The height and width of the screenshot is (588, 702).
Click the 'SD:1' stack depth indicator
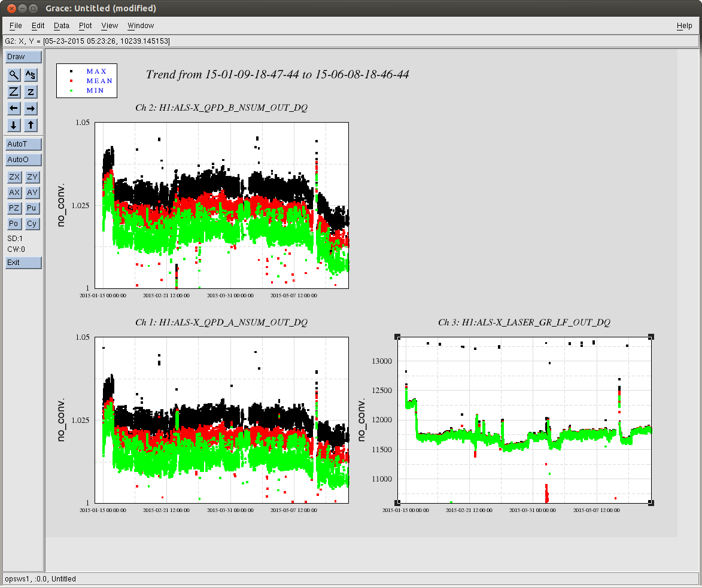(15, 239)
